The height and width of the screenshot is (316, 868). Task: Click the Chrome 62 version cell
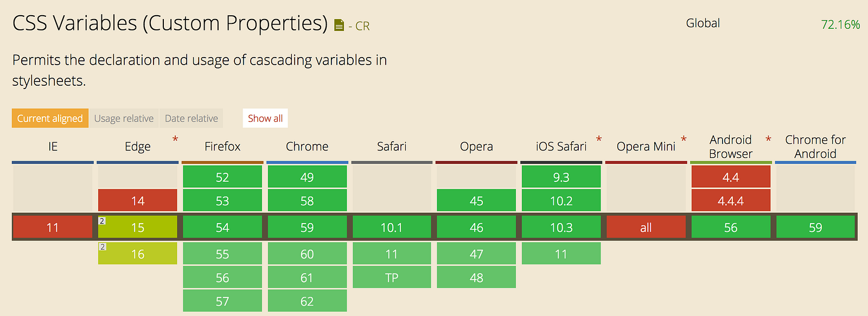tap(307, 301)
